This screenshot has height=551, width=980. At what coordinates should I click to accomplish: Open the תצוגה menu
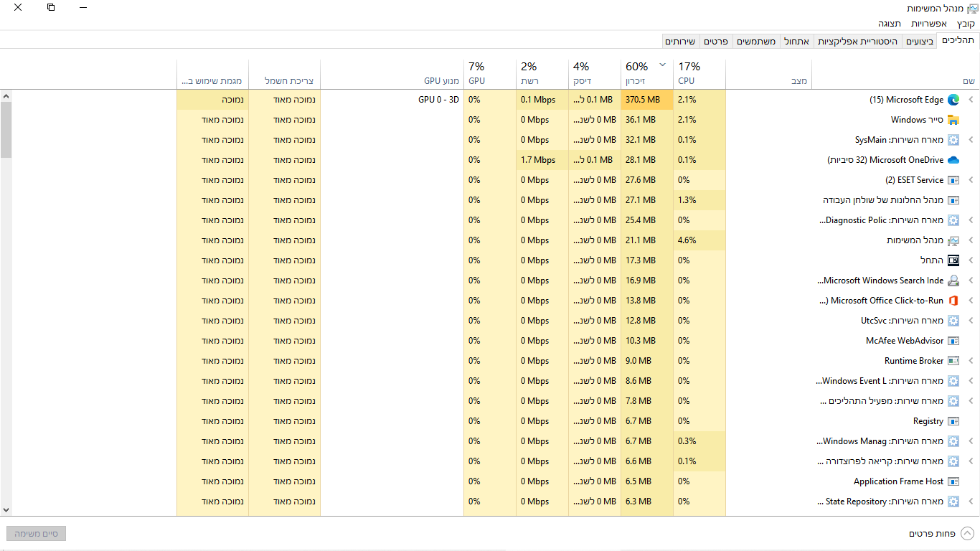[x=890, y=24]
